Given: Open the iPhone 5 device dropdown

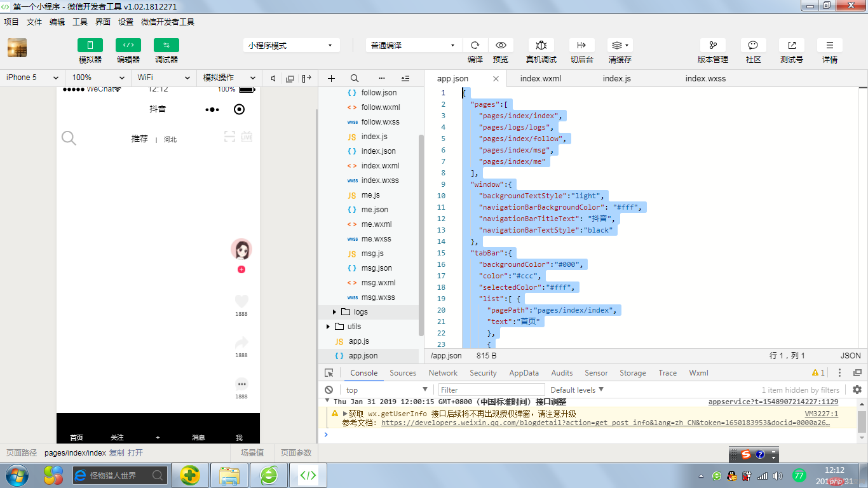Looking at the screenshot, I should pyautogui.click(x=32, y=78).
